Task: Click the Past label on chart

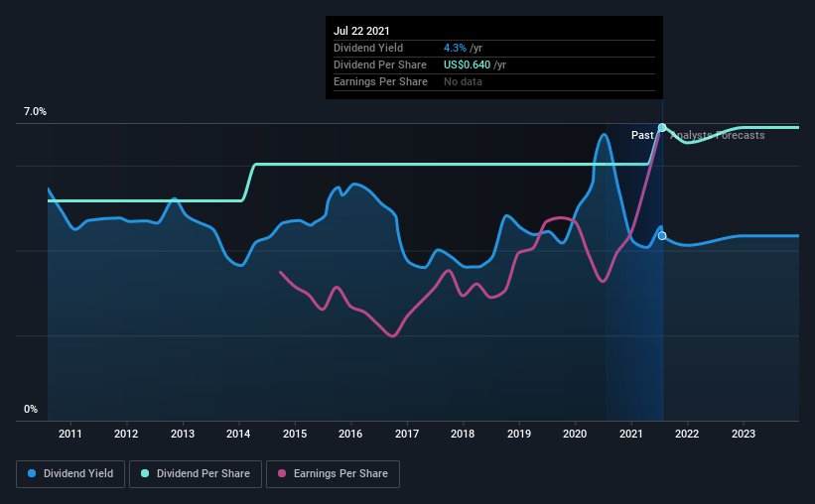Action: pyautogui.click(x=642, y=135)
